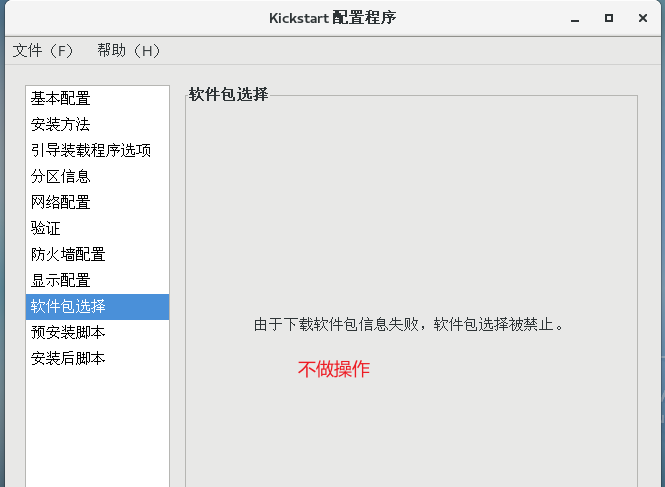Maximize the Kickstart window
The image size is (665, 487).
coord(609,18)
